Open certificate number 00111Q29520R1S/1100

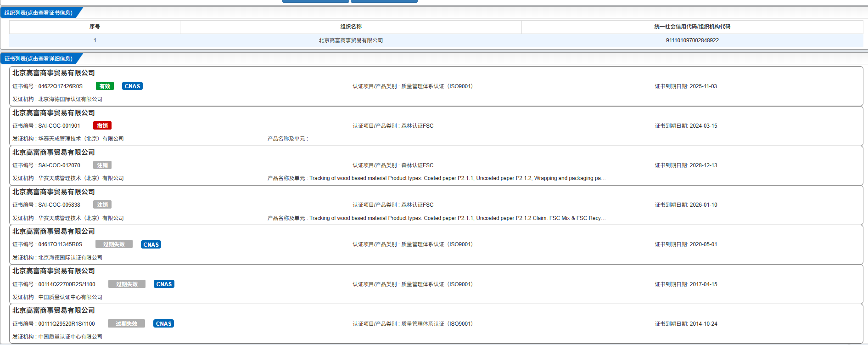pos(67,324)
